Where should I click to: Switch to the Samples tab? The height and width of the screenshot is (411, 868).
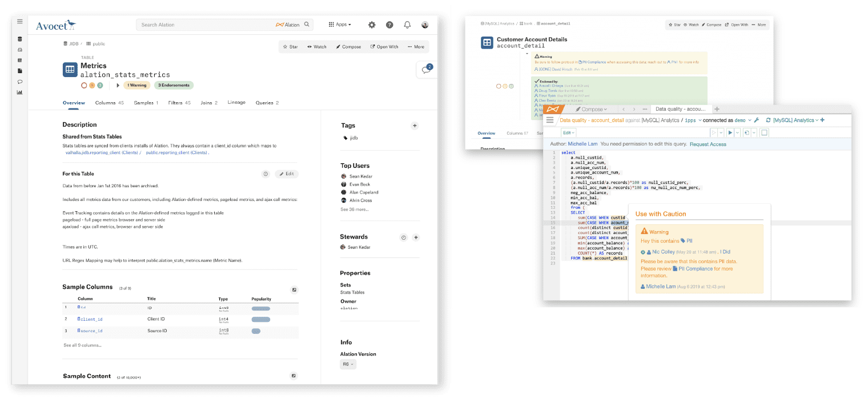pyautogui.click(x=146, y=103)
